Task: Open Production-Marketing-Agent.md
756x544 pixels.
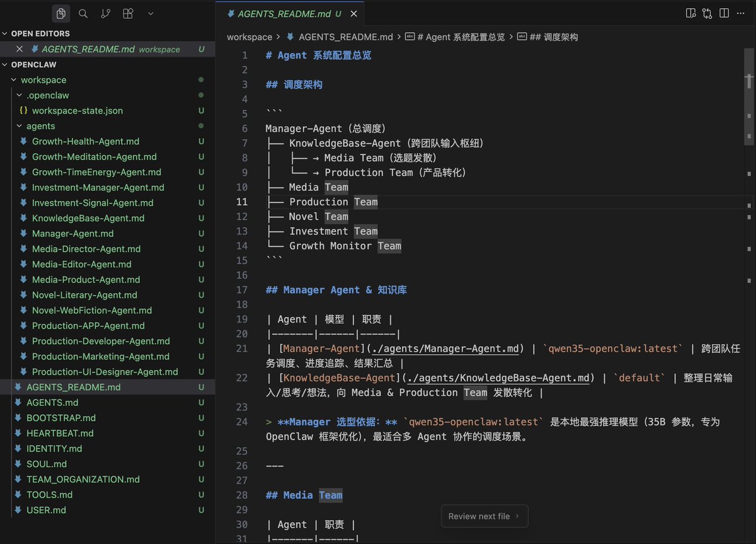Action: [x=100, y=356]
